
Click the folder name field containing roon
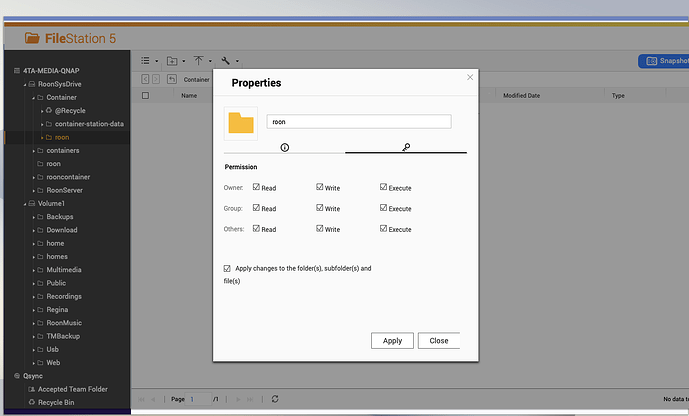click(x=359, y=122)
